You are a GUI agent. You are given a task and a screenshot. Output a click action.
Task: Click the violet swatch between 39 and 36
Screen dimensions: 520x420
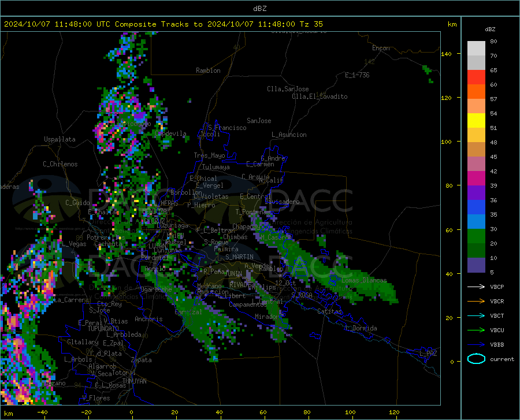click(x=476, y=193)
